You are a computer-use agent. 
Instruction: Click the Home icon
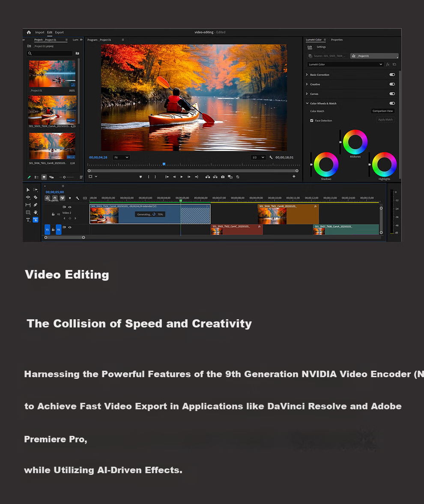(x=29, y=32)
